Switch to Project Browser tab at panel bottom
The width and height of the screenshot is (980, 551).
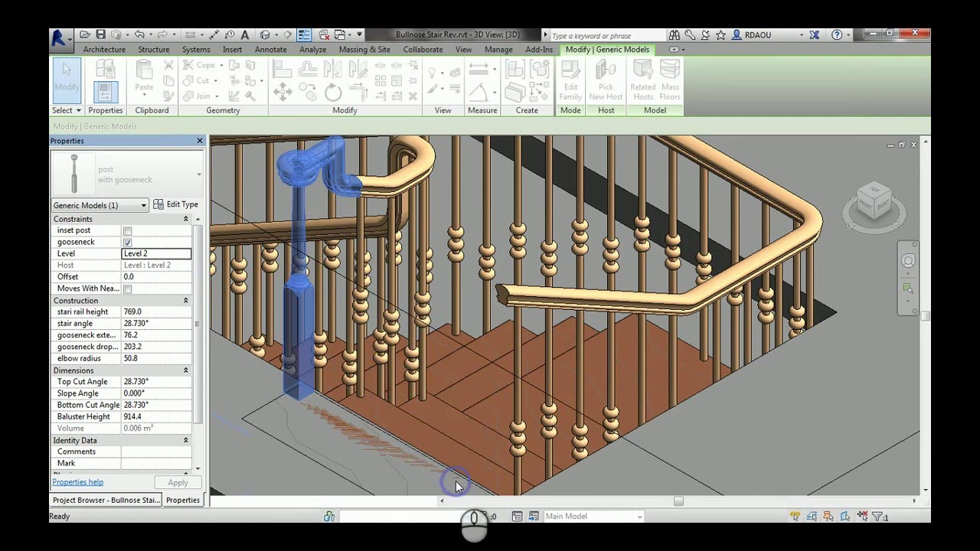coord(106,500)
